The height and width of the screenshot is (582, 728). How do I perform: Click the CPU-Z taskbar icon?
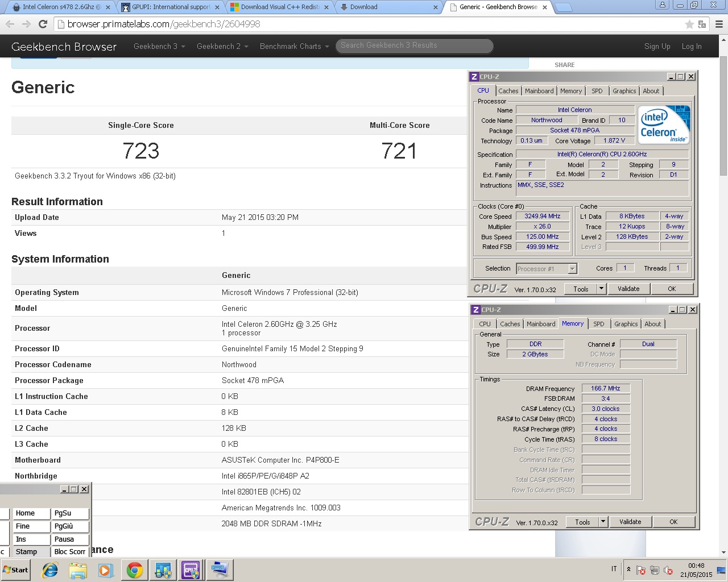click(190, 570)
